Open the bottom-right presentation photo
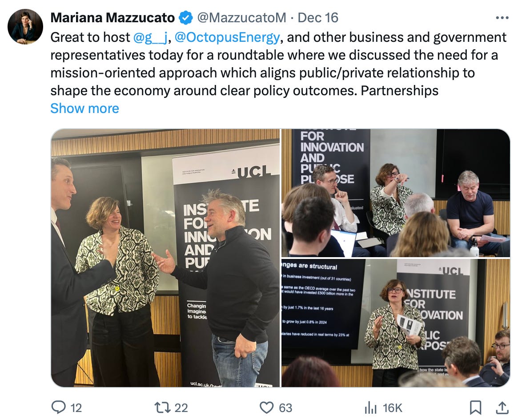 pyautogui.click(x=396, y=323)
